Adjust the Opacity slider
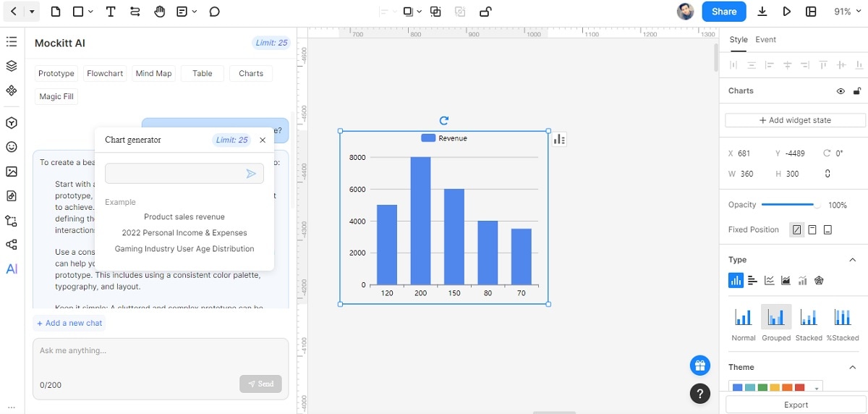Viewport: 868px width, 414px height. pyautogui.click(x=791, y=205)
